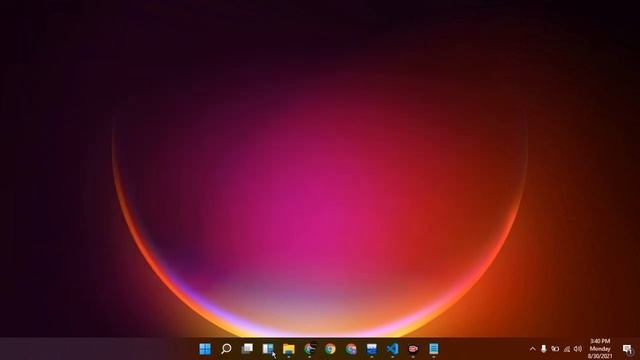Open network status tray icon

567,349
